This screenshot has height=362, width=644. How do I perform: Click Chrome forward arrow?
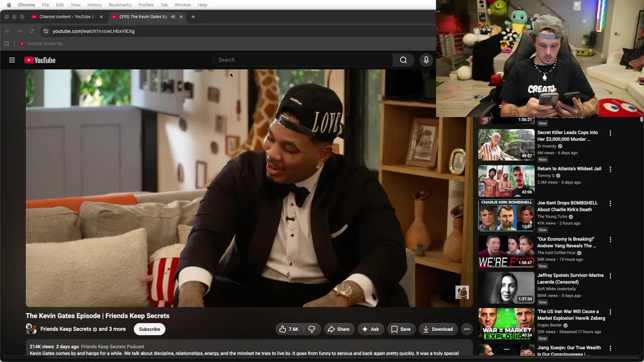pyautogui.click(x=19, y=31)
